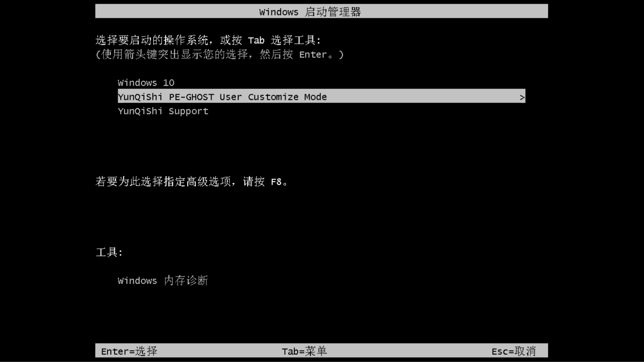Select Windows 10 boot option
This screenshot has height=362, width=644.
146,82
